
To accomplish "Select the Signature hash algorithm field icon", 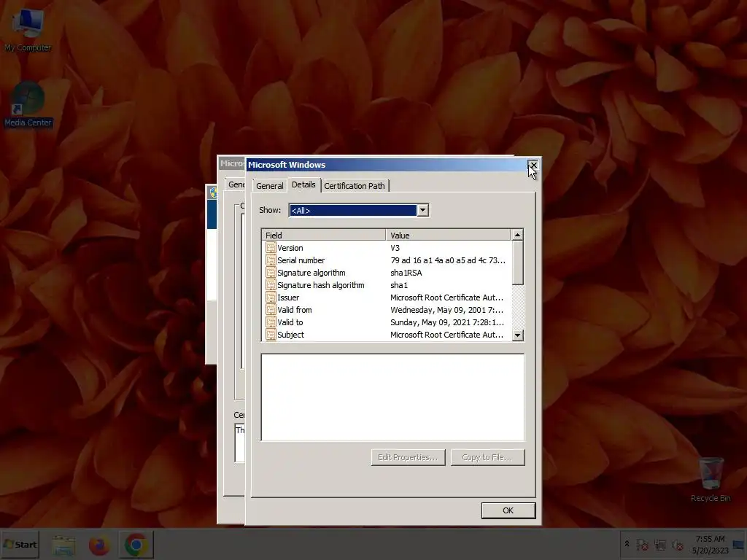I will pyautogui.click(x=271, y=285).
